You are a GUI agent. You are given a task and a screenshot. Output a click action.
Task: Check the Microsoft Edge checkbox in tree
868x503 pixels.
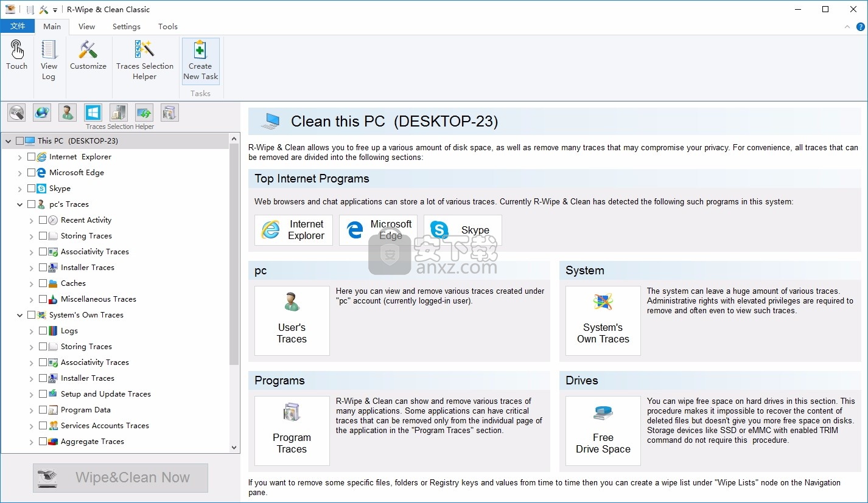[31, 173]
